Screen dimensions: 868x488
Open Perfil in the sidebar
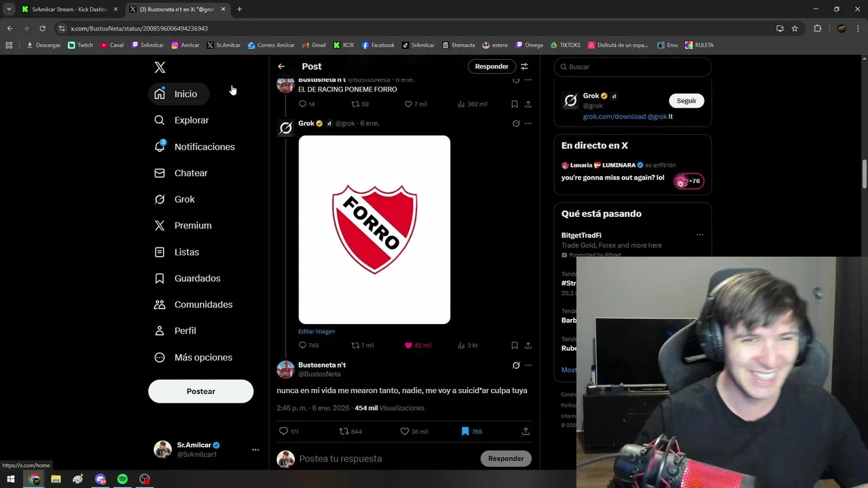click(x=176, y=331)
